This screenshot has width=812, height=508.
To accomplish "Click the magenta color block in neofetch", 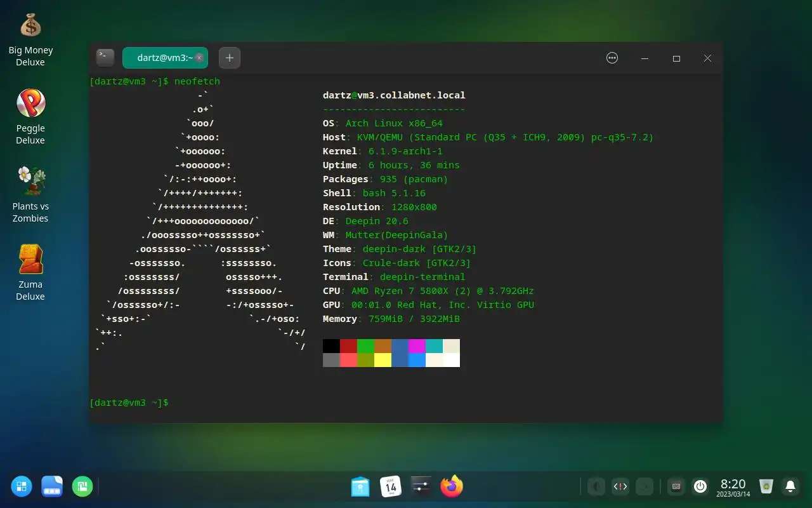I will click(x=417, y=346).
